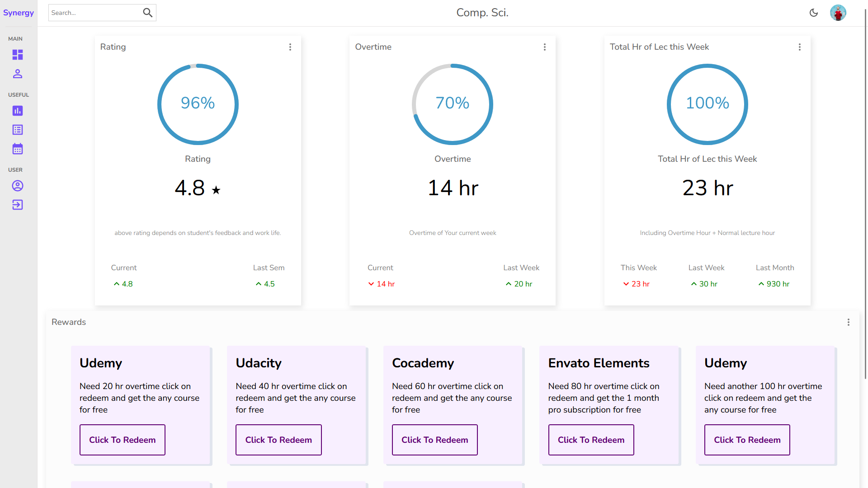Click the down arrow beside current 14 hr
Screen dimensions: 868x488
(x=371, y=284)
